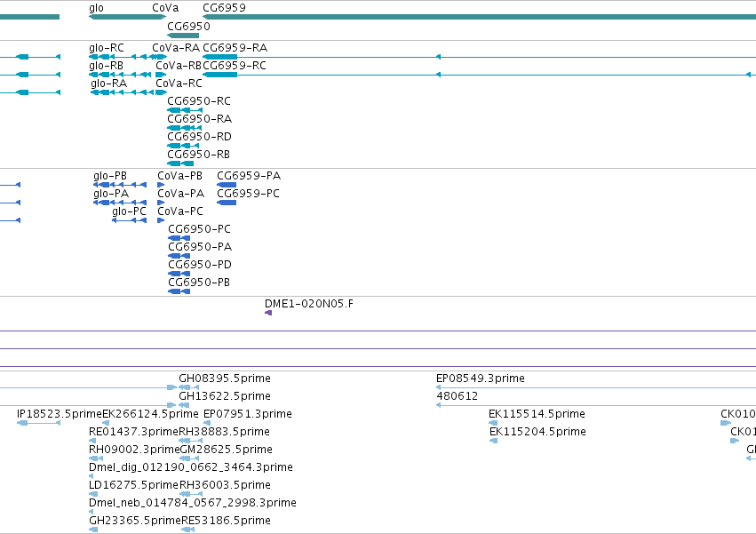The width and height of the screenshot is (756, 534).
Task: Click the CoVa gene label
Action: (x=165, y=8)
